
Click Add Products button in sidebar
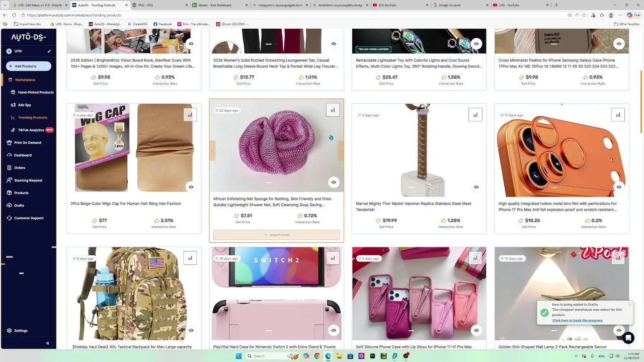pos(29,66)
